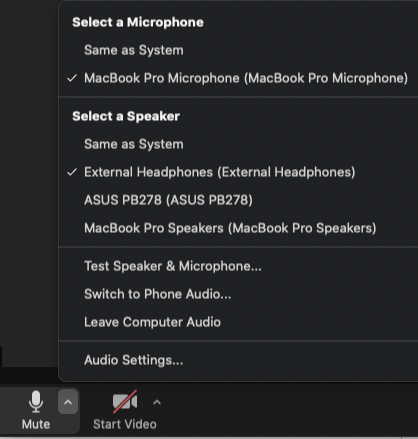Image resolution: width=418 pixels, height=439 pixels.
Task: Choose Switch to Phone Audio option
Action: [x=157, y=294]
